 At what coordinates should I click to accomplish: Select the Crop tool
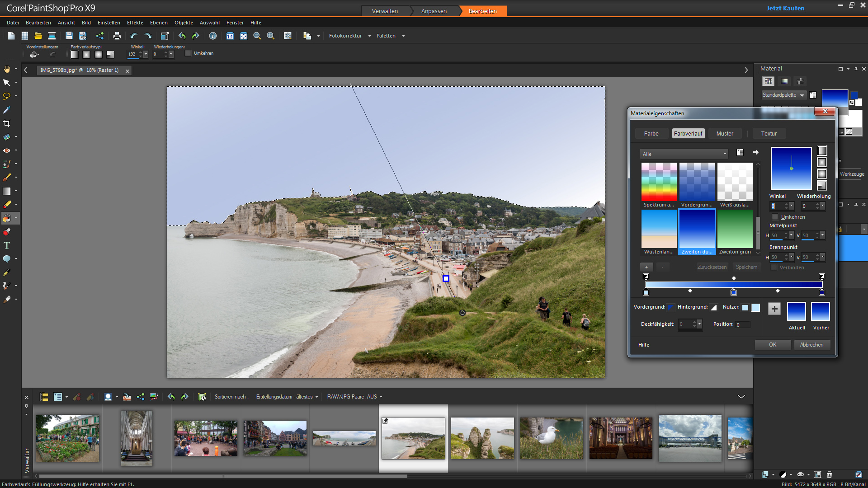[7, 123]
